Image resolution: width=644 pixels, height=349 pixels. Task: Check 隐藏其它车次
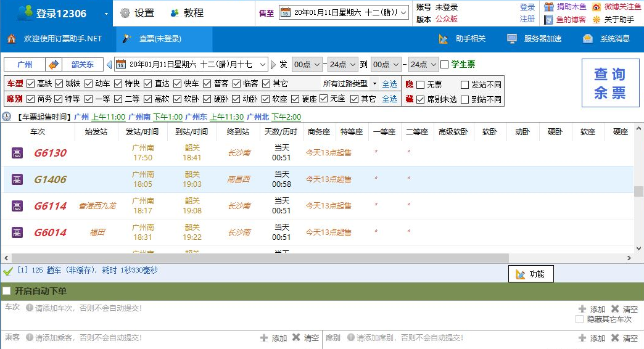pos(579,319)
